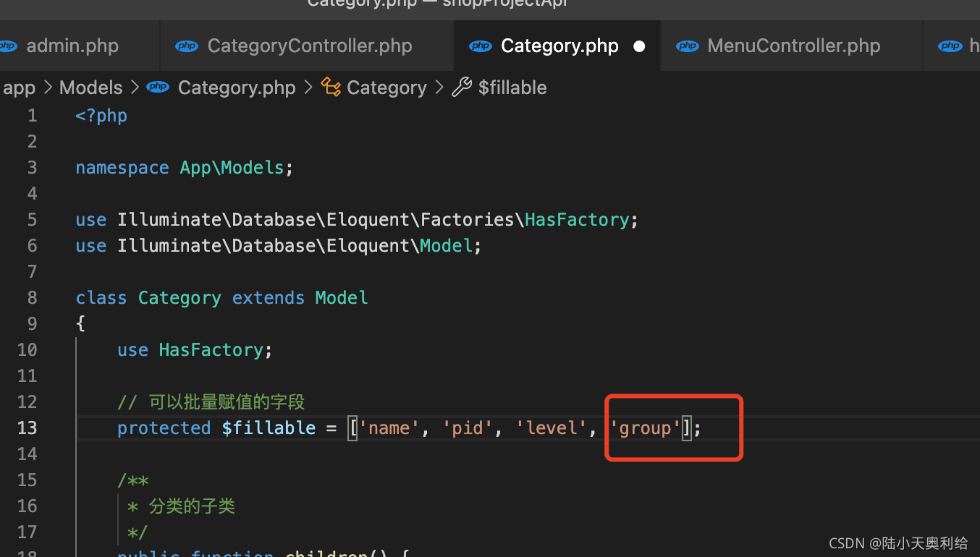Click line number 13 in gutter
This screenshot has height=557, width=980.
[27, 428]
